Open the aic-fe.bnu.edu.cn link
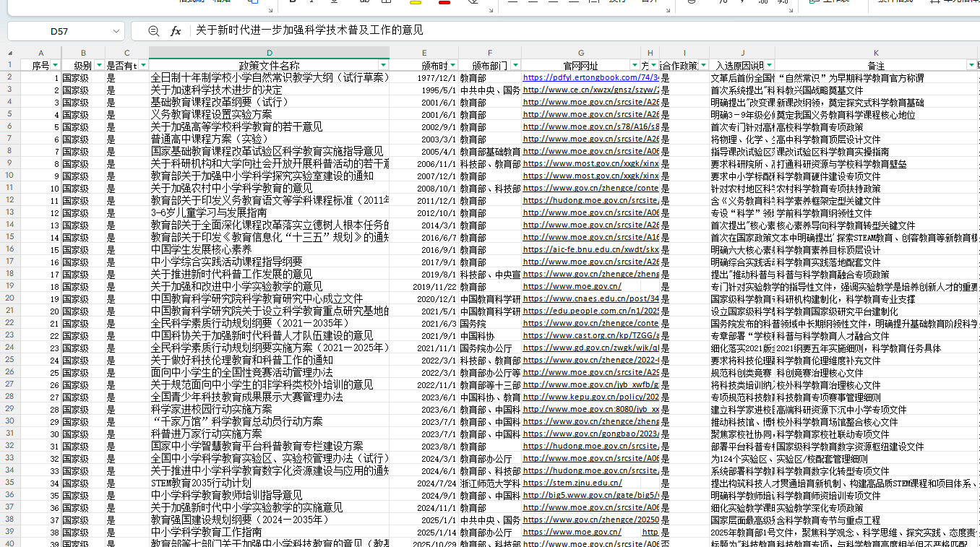 point(590,249)
